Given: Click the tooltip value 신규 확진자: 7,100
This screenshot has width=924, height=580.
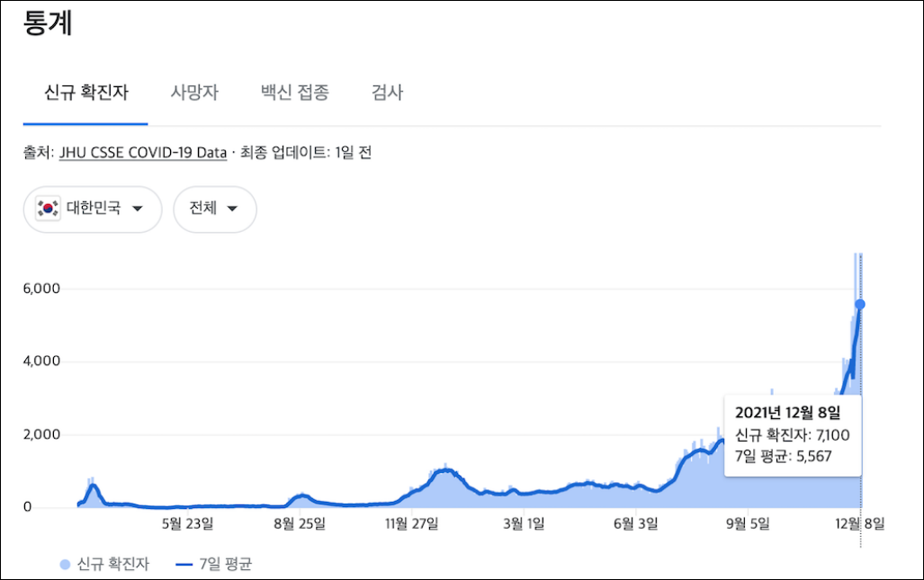Looking at the screenshot, I should [792, 435].
